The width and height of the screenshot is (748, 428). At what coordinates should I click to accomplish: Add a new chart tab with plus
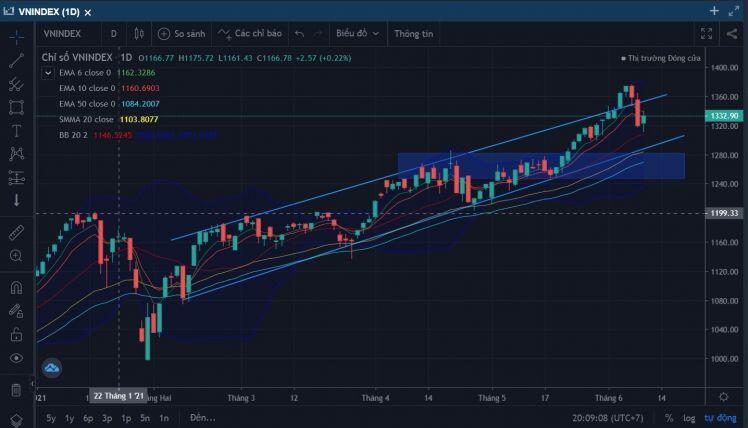(x=714, y=11)
